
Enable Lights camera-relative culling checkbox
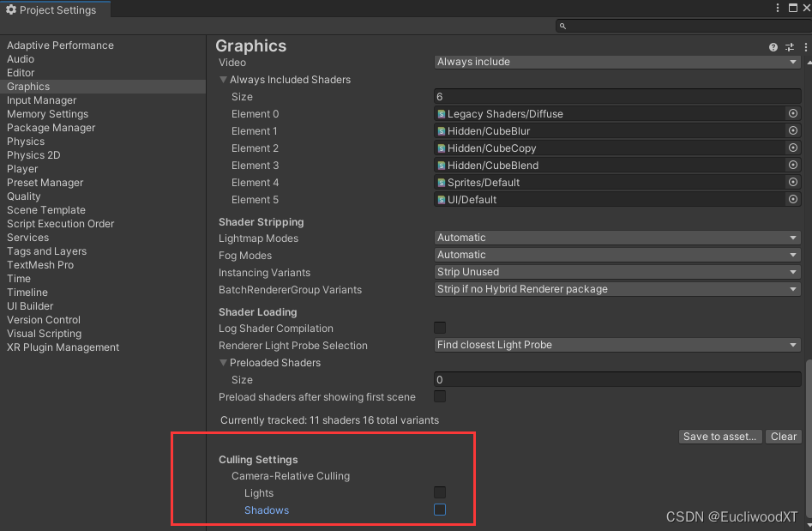tap(440, 492)
